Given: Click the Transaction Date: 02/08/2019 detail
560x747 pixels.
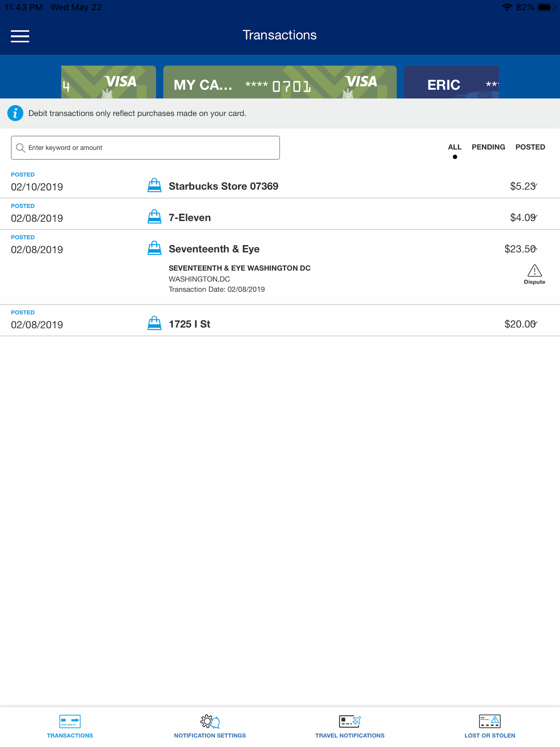Looking at the screenshot, I should [217, 289].
